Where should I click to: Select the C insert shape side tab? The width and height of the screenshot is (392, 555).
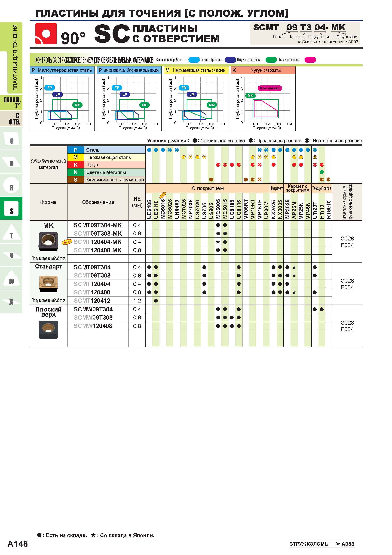click(x=11, y=138)
